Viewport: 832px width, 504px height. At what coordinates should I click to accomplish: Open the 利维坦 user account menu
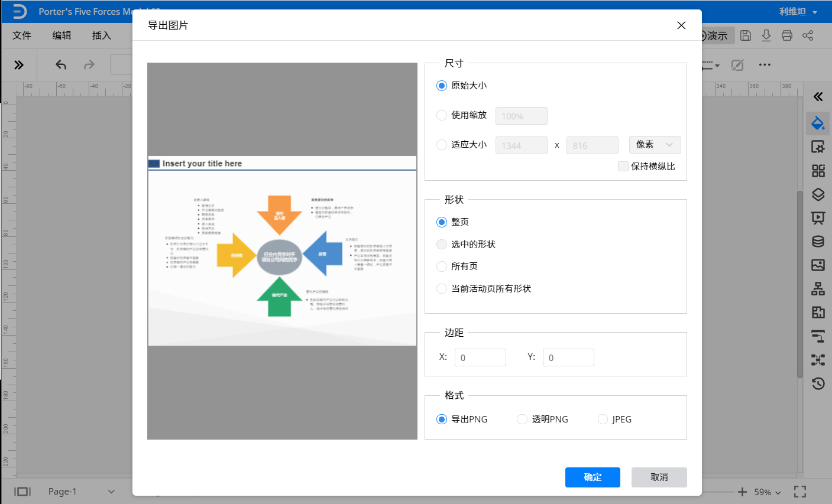click(798, 12)
